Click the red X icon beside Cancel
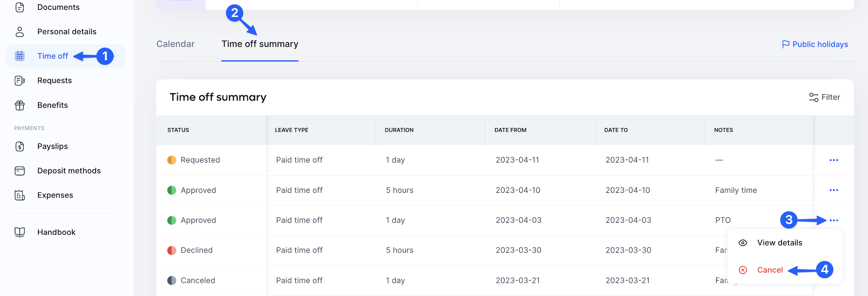 pos(742,270)
